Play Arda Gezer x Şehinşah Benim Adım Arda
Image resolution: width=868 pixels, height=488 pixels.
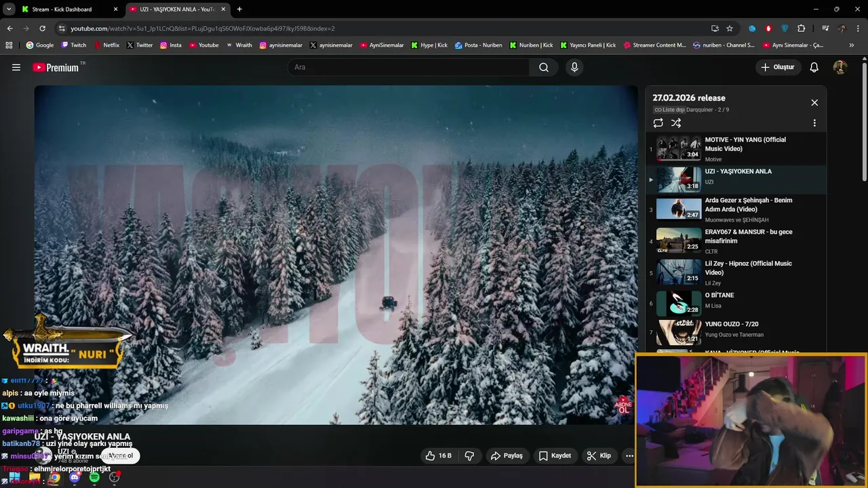736,209
